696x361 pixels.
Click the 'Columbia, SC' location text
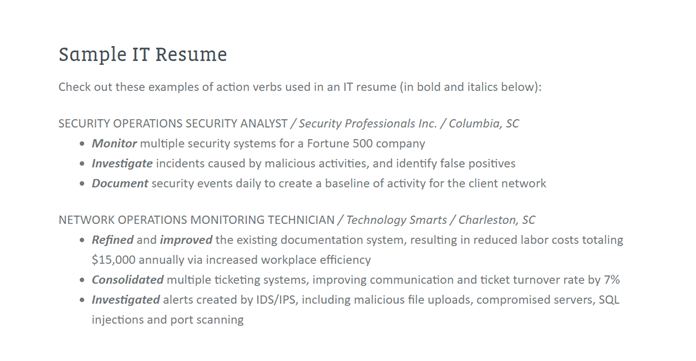click(x=483, y=123)
